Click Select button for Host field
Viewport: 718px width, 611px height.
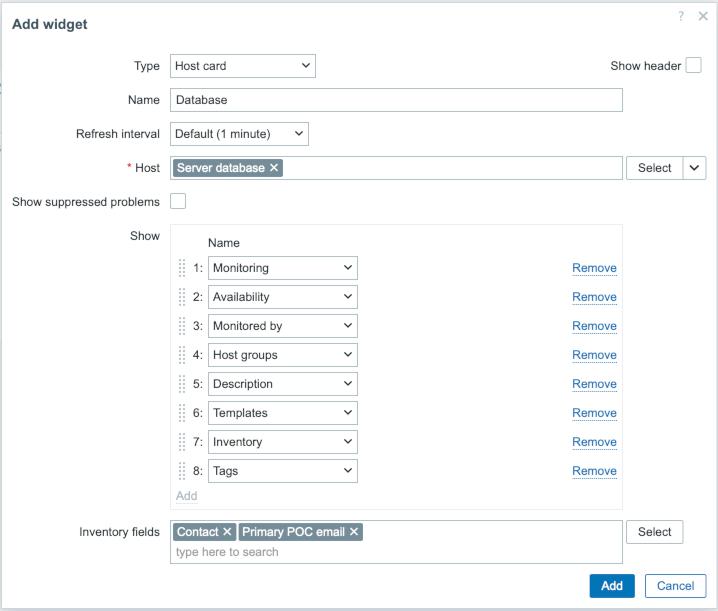click(x=654, y=168)
